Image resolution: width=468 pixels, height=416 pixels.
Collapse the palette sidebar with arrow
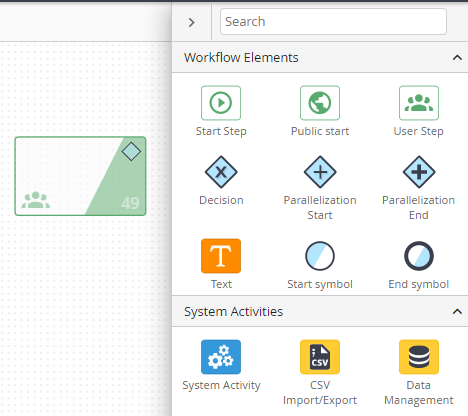point(191,22)
